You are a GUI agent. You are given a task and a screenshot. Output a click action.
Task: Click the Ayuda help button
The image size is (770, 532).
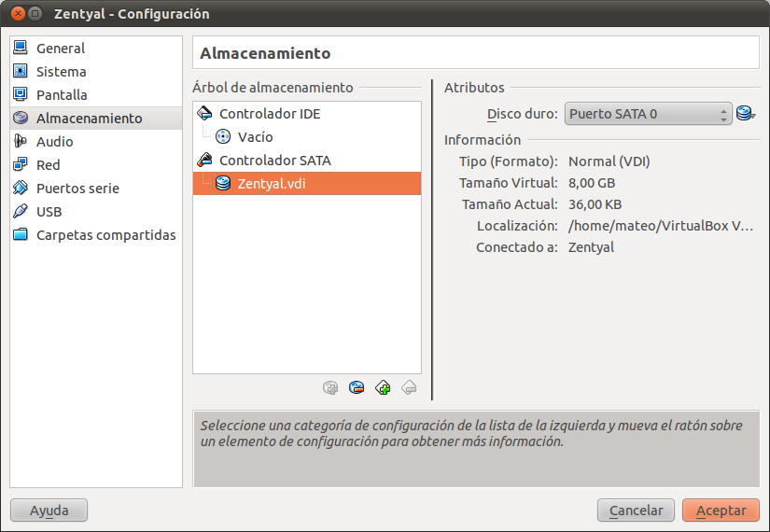click(x=49, y=511)
